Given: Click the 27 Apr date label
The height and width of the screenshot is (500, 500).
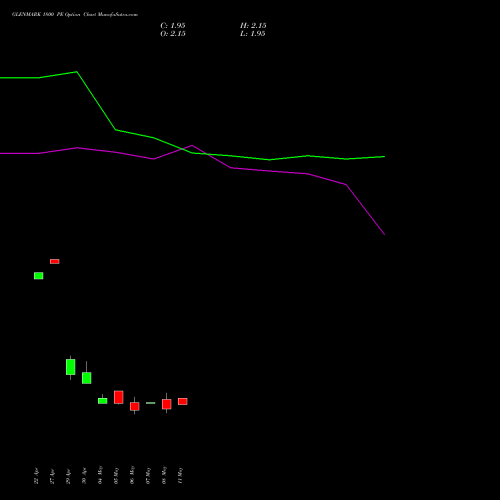Looking at the screenshot, I should (52, 476).
